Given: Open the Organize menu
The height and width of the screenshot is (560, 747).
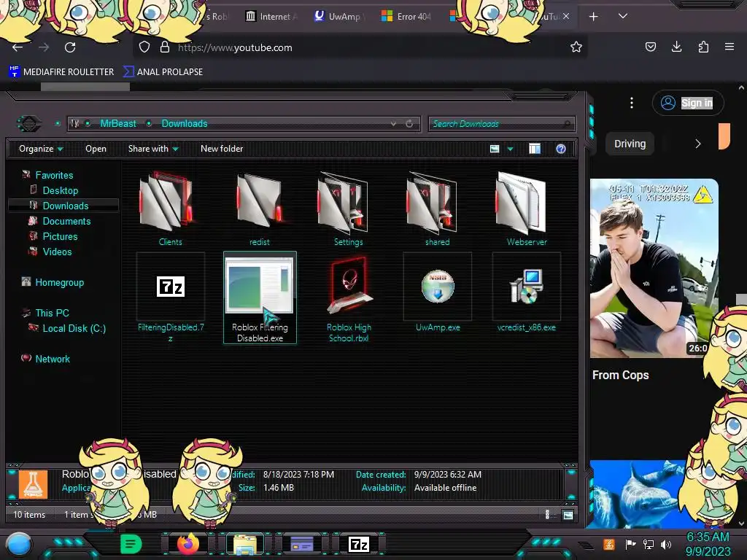Looking at the screenshot, I should tap(41, 149).
